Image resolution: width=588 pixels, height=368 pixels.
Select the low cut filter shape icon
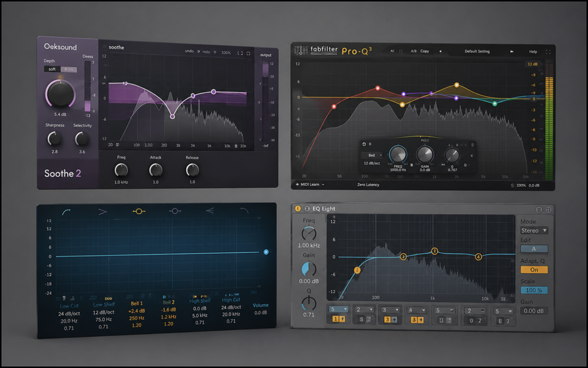(x=66, y=212)
